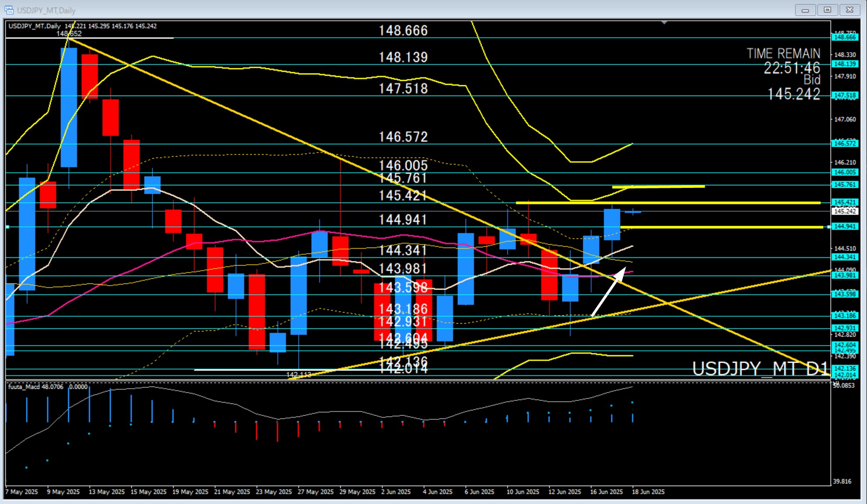Image resolution: width=867 pixels, height=504 pixels.
Task: Click the 145.761 price tag on right axis
Action: [x=845, y=185]
